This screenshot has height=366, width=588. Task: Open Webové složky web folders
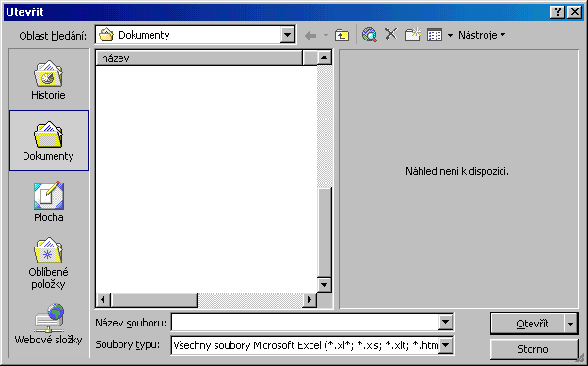pyautogui.click(x=49, y=325)
